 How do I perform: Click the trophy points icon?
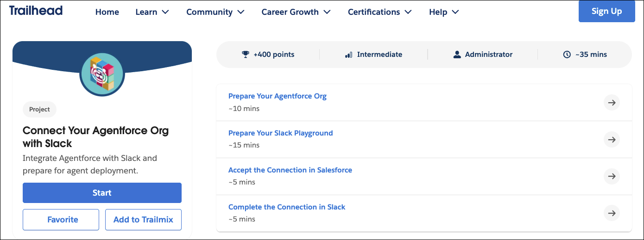246,55
